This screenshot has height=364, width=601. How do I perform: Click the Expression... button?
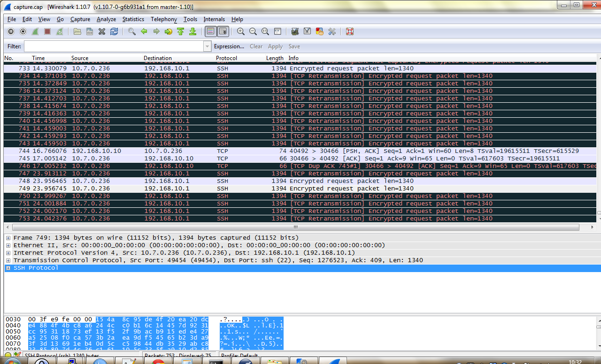tap(229, 46)
